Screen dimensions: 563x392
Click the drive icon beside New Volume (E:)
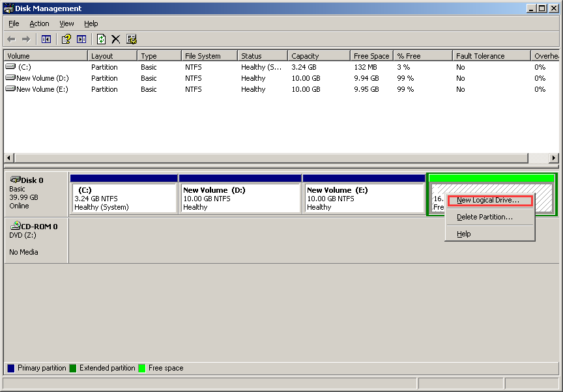point(11,89)
